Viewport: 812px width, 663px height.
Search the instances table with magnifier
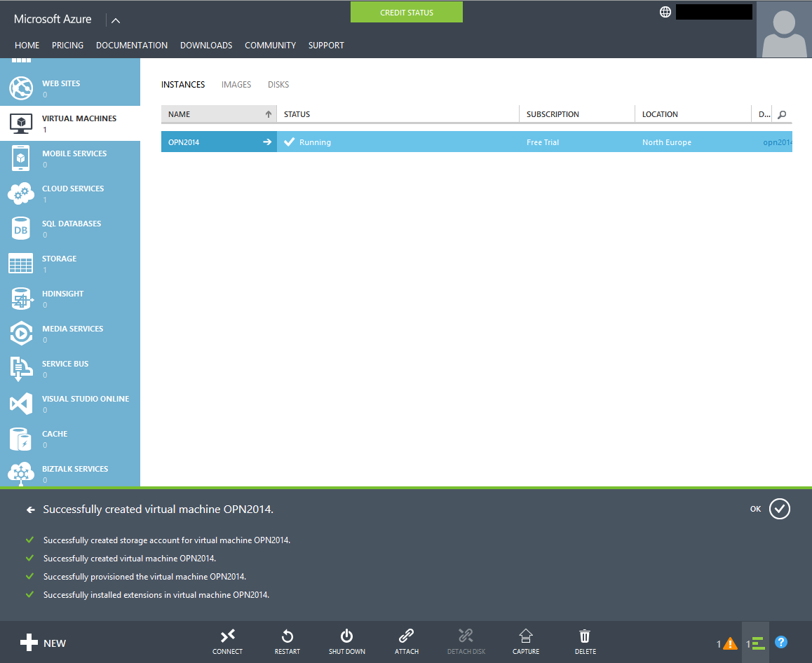click(x=782, y=114)
